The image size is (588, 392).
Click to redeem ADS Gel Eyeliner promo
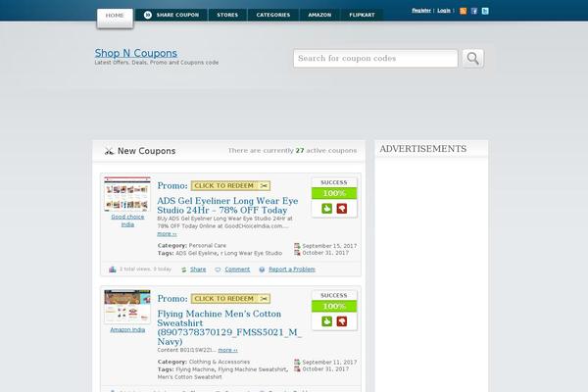tap(230, 185)
